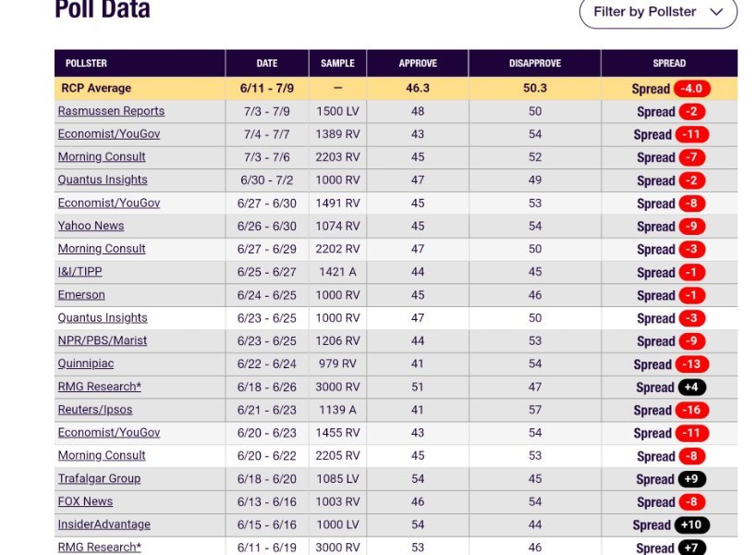Open the InsiderAdvantage poll link

pos(104,524)
